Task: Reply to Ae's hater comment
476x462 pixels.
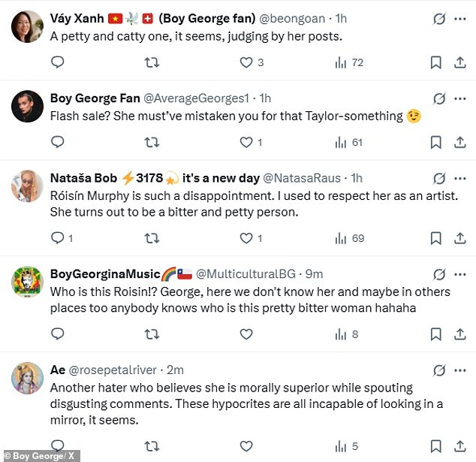Action: [58, 446]
